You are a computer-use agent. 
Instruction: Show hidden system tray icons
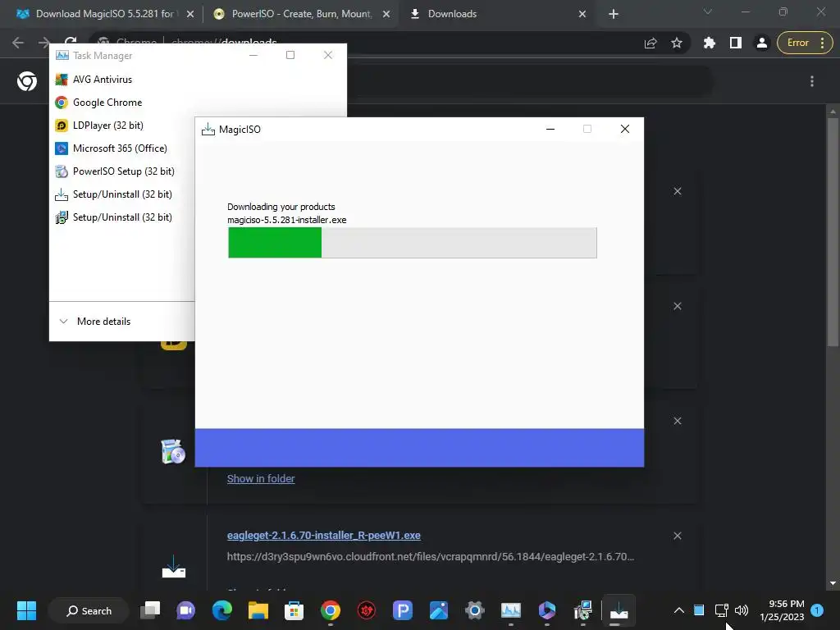[678, 610]
